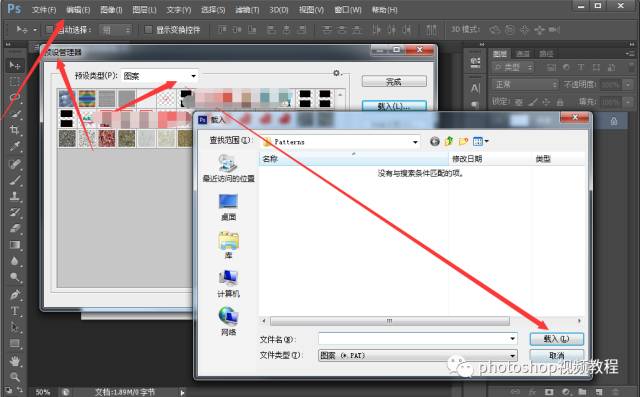The image size is (640, 397).
Task: Open 文件(F) menu
Action: tap(44, 10)
